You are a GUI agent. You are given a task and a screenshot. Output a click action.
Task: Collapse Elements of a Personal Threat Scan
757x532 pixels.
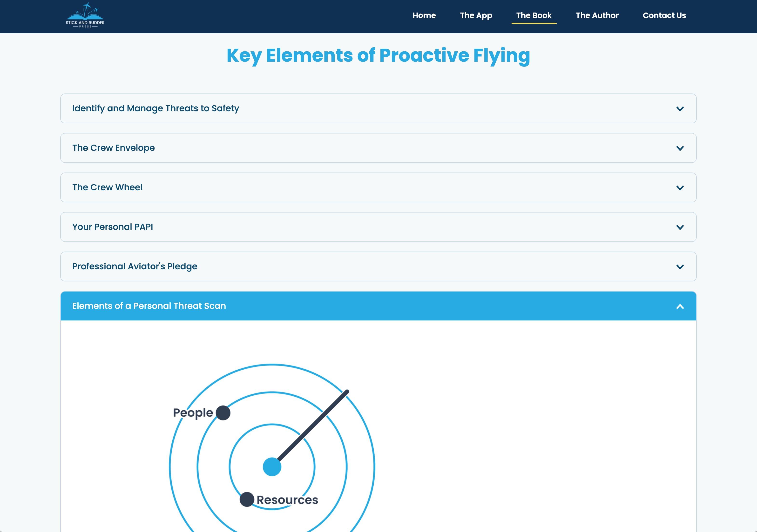378,306
